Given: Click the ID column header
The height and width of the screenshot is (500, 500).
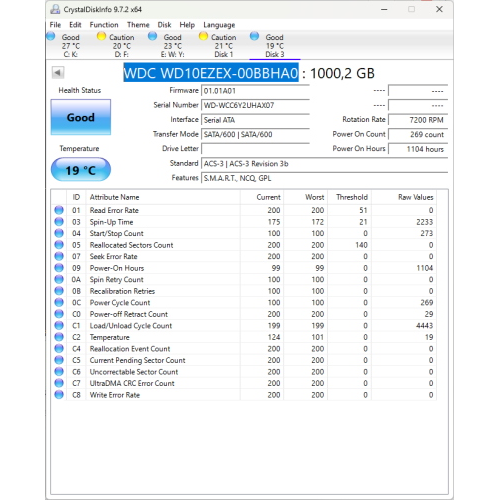Looking at the screenshot, I should click(76, 197).
